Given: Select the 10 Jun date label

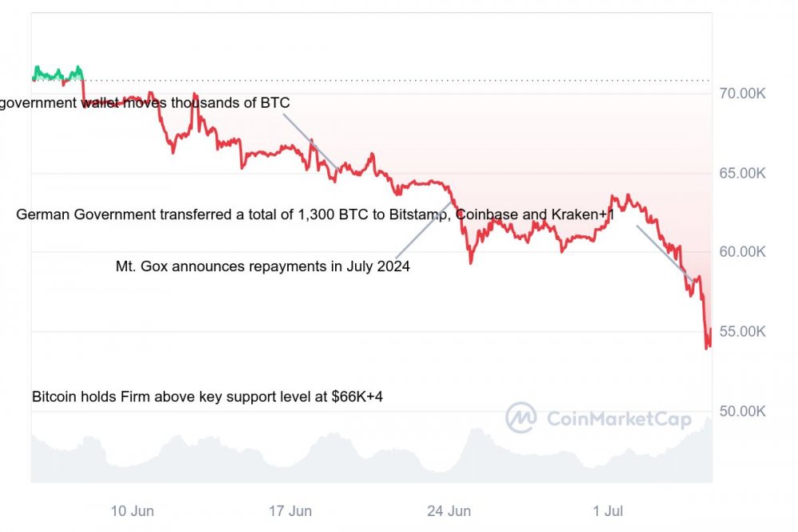Looking at the screenshot, I should (132, 510).
